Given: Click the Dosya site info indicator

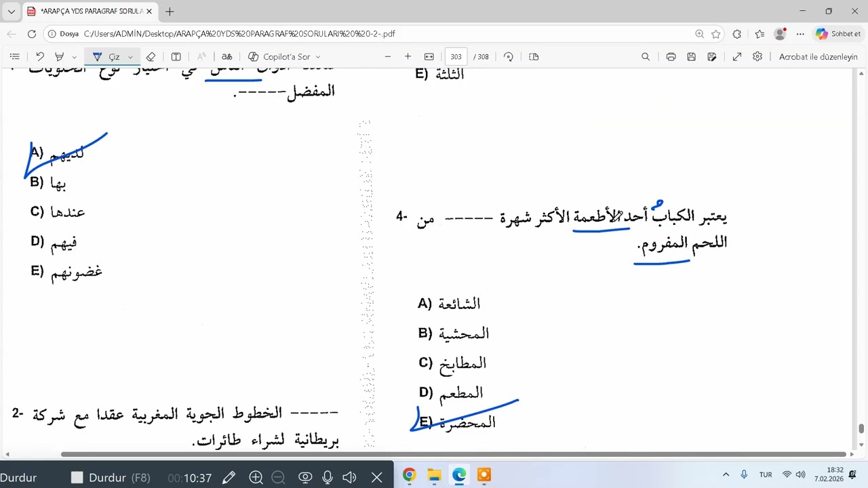Looking at the screenshot, I should click(x=63, y=34).
